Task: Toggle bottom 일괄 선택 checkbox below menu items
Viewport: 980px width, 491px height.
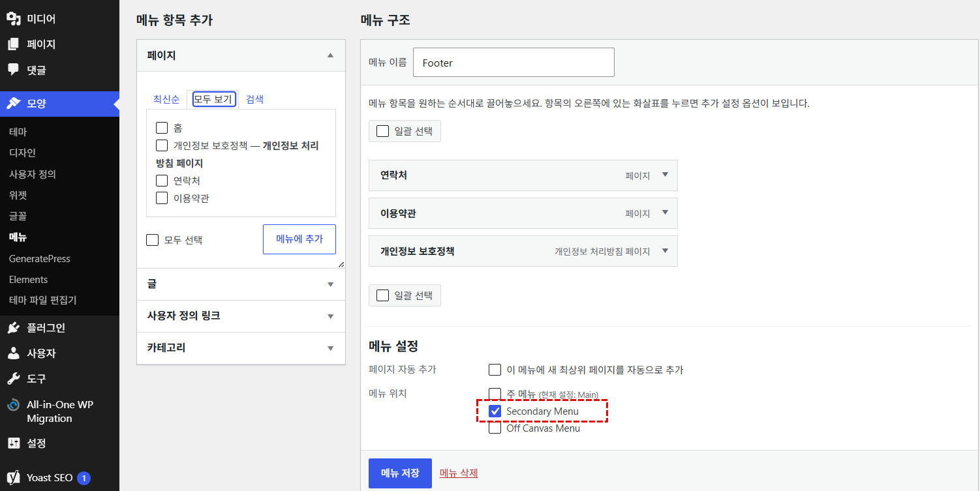Action: [383, 295]
